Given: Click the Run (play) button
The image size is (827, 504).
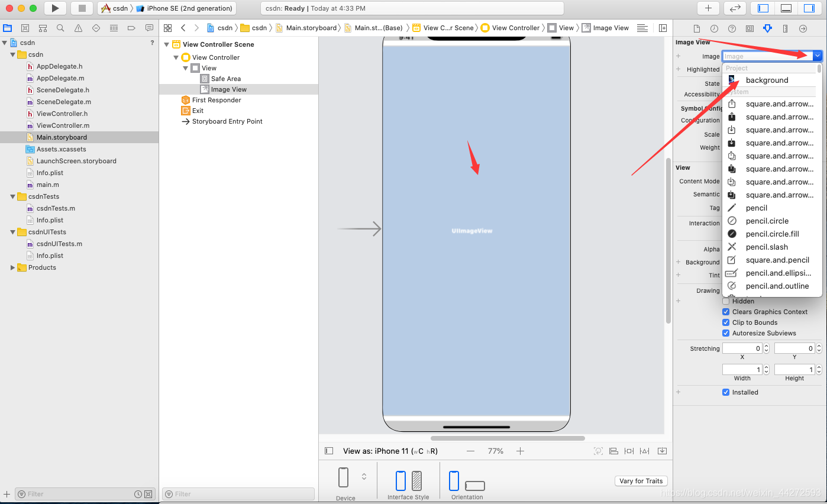Looking at the screenshot, I should [55, 8].
